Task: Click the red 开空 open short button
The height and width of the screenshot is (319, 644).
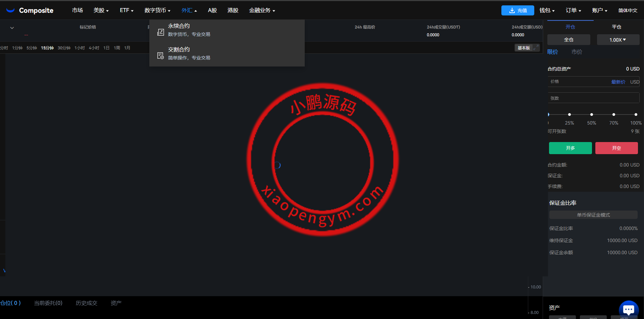Action: (616, 148)
